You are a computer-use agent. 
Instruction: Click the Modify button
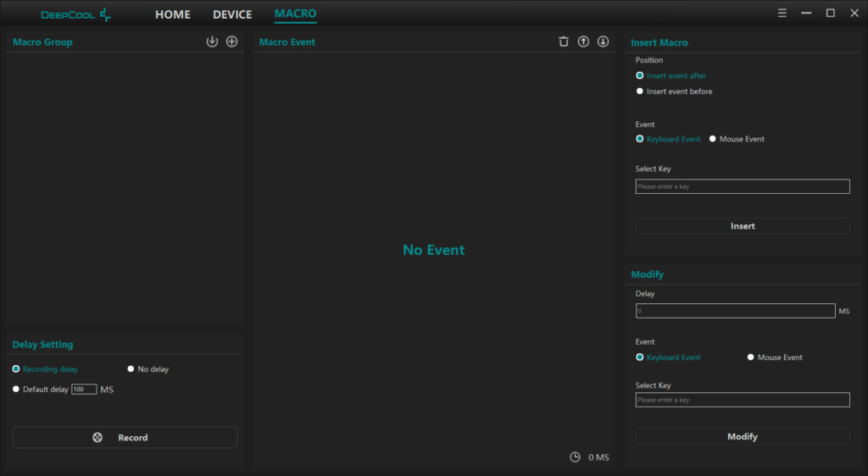(x=742, y=437)
